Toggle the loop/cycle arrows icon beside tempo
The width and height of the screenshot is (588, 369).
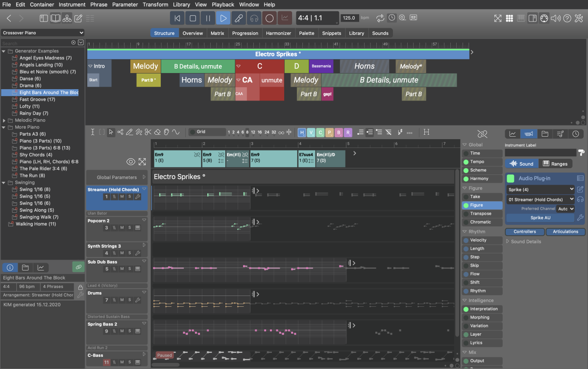(x=381, y=18)
